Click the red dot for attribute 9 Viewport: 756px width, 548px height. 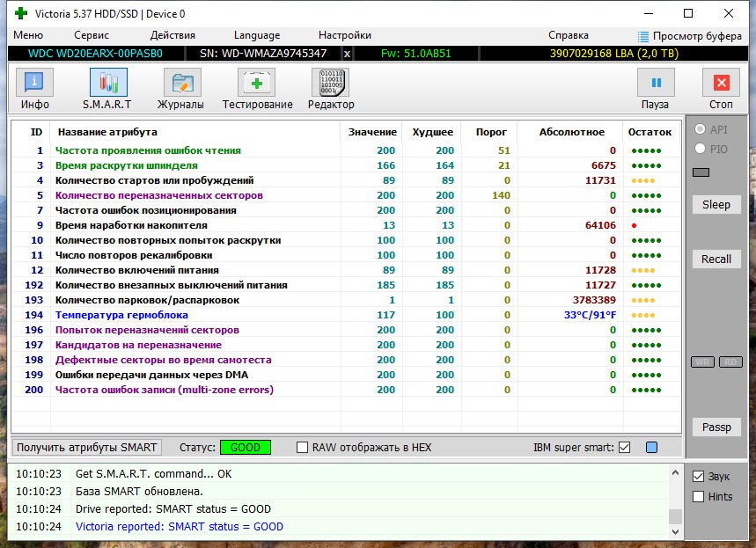click(x=634, y=225)
